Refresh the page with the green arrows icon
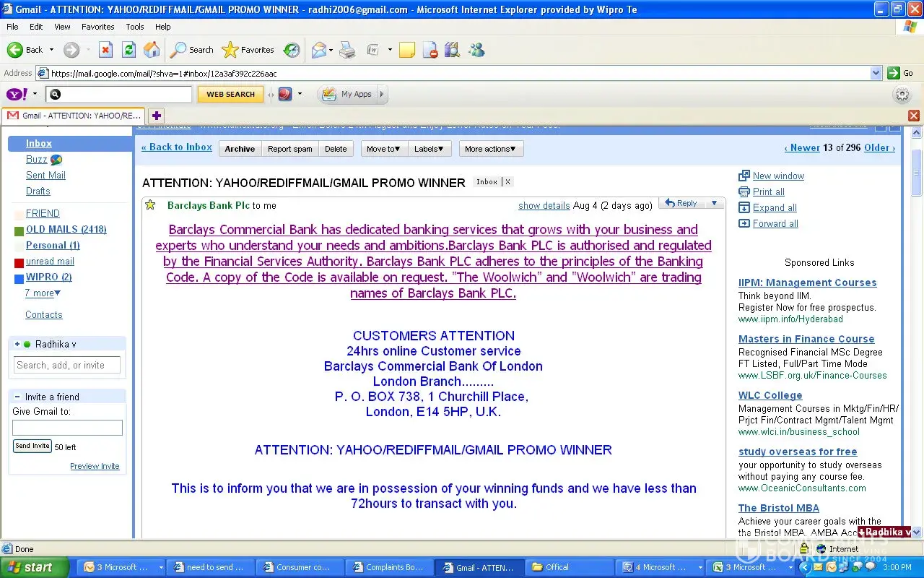The height and width of the screenshot is (578, 924). 128,50
